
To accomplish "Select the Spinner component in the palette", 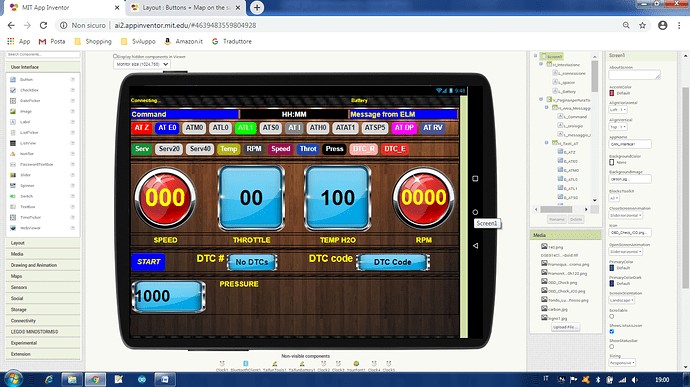I will pos(26,185).
